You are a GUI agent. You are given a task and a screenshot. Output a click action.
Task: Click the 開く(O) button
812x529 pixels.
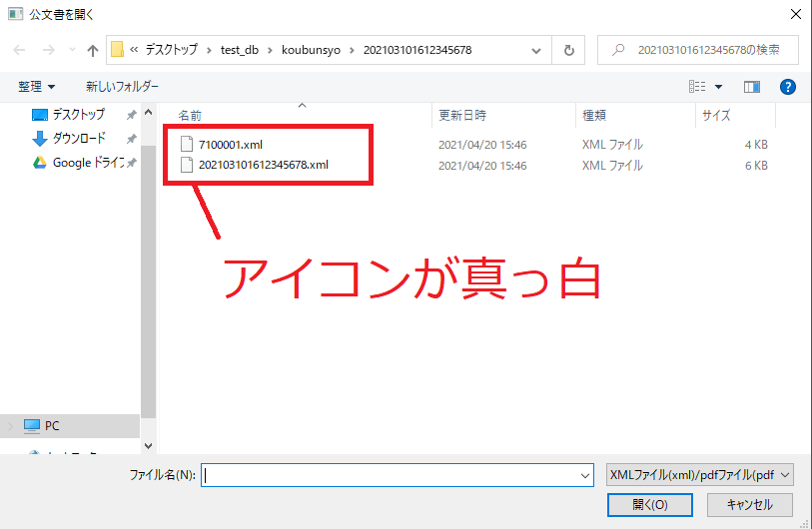pyautogui.click(x=649, y=504)
